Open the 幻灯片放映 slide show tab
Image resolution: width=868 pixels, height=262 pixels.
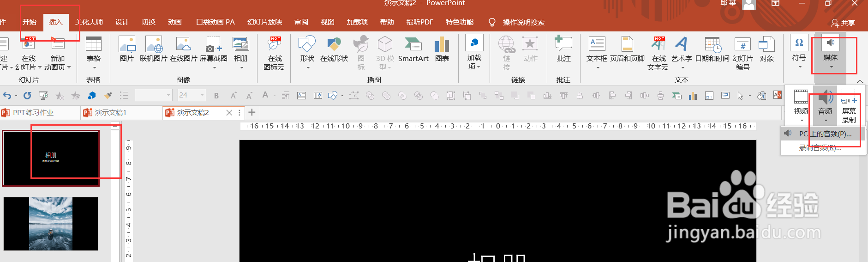coord(264,22)
